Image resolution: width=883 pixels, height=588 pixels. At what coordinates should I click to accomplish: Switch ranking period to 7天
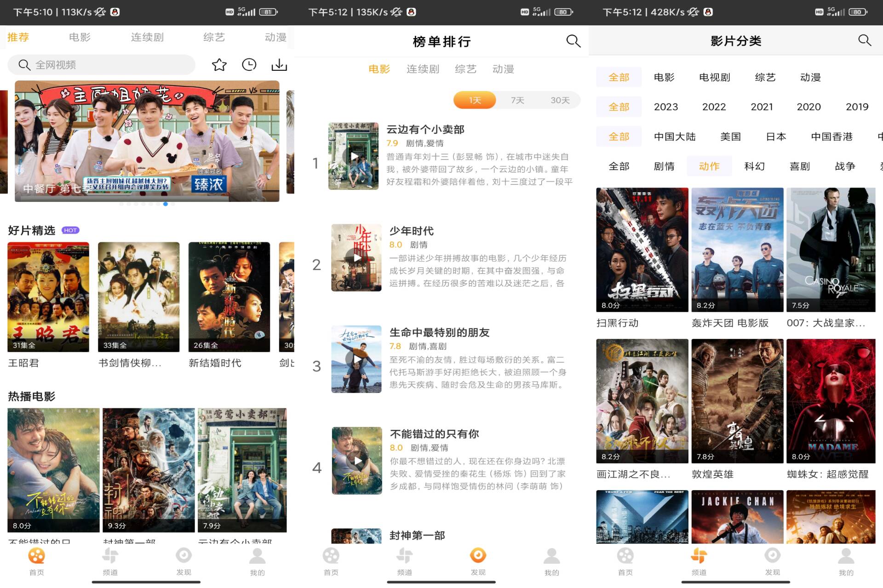(517, 100)
